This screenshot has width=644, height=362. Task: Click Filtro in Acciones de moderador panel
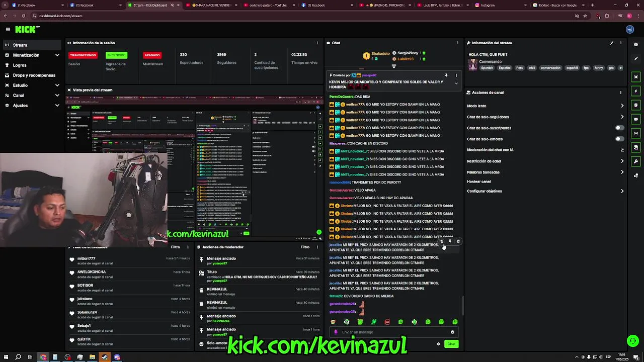pos(305,247)
